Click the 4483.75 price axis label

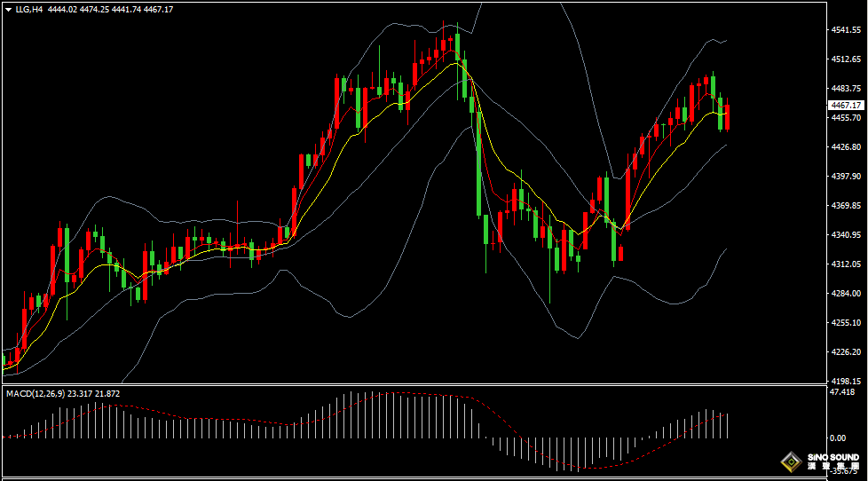(x=846, y=88)
